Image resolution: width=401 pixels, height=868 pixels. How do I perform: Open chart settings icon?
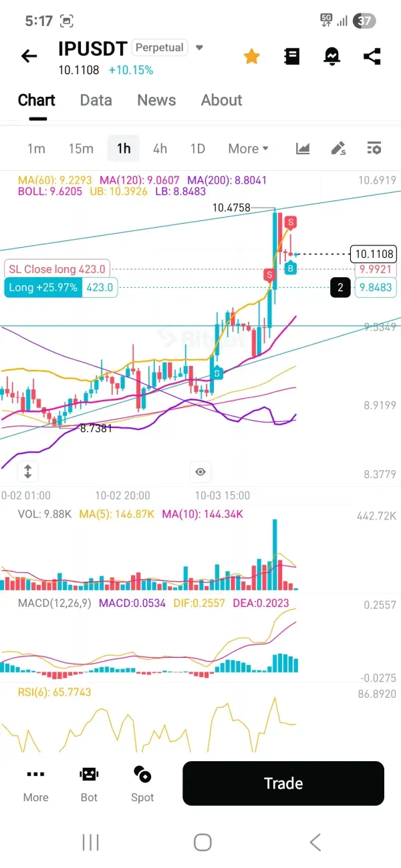tap(374, 148)
